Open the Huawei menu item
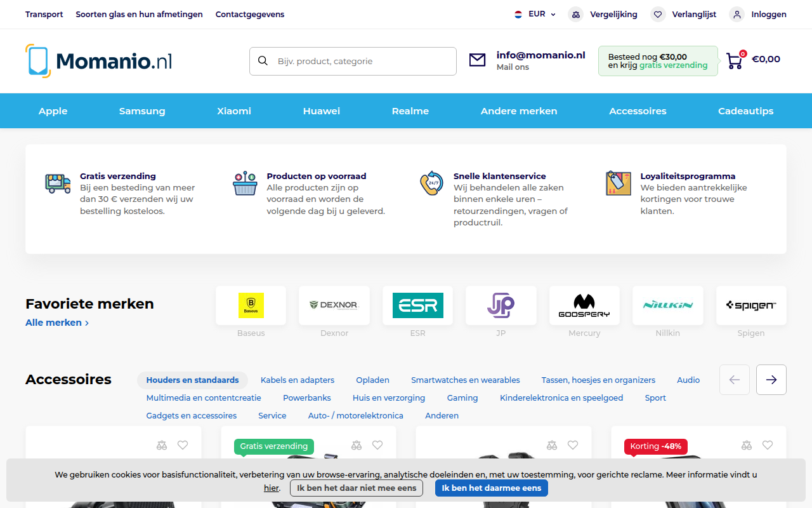The width and height of the screenshot is (812, 508). pos(322,111)
